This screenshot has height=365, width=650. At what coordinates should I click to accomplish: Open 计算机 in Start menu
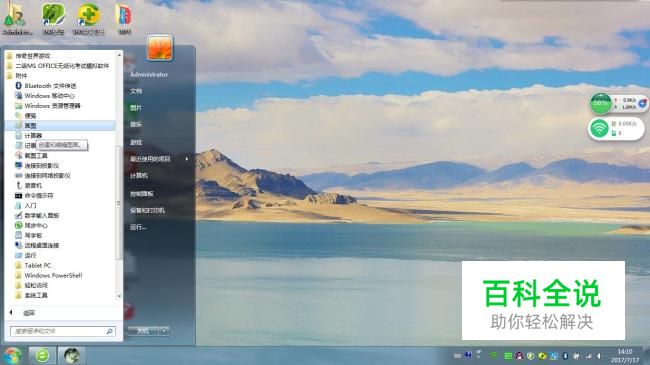point(139,175)
